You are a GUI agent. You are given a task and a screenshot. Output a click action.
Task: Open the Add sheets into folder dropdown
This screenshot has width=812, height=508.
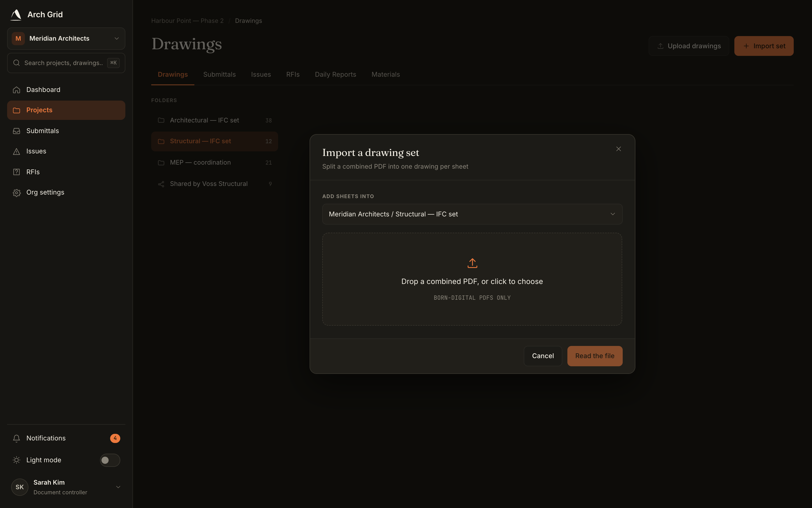coord(472,214)
